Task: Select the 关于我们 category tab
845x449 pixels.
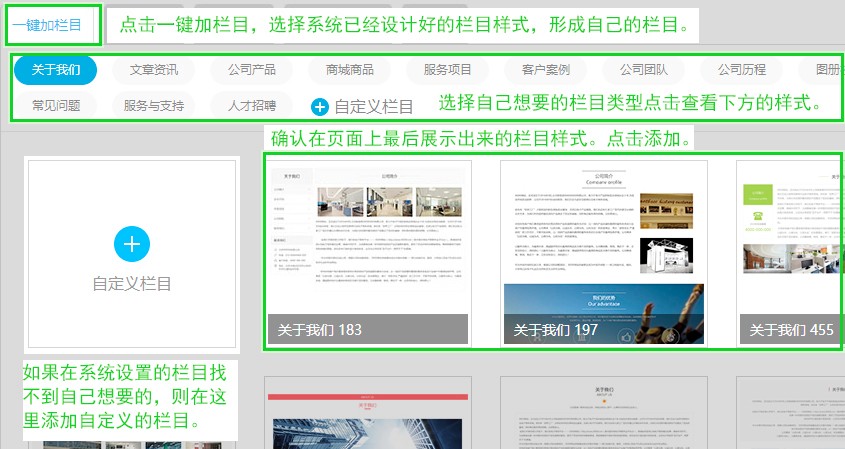Action: pyautogui.click(x=56, y=70)
